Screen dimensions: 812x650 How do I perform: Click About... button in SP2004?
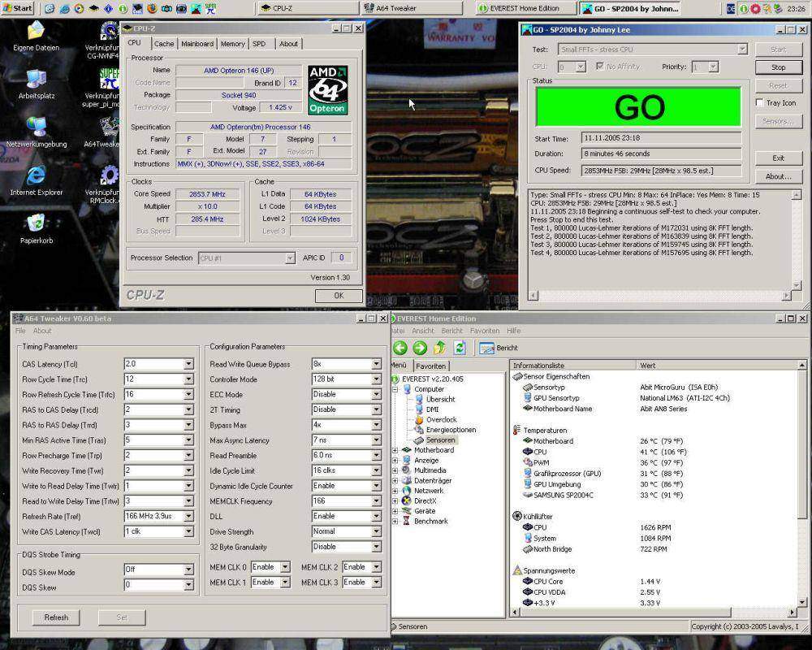pos(779,176)
